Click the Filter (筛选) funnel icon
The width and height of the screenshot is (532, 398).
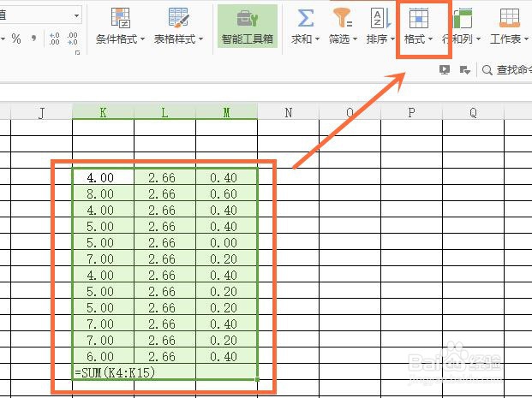[343, 18]
